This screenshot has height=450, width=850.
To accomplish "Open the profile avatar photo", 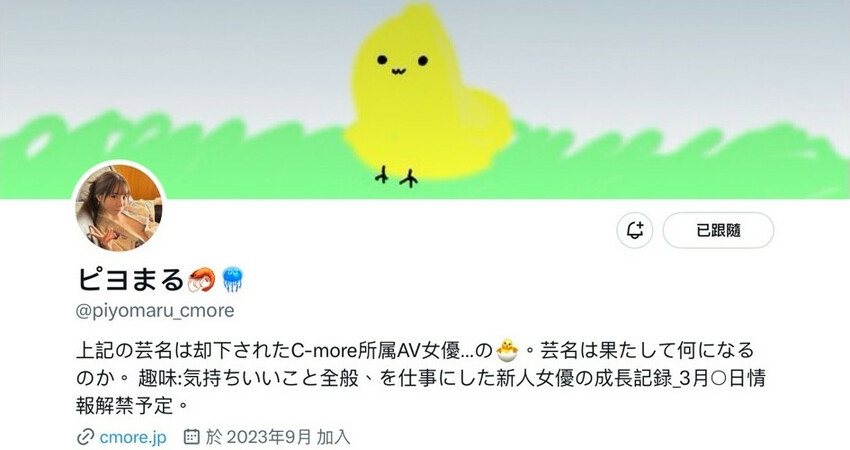I will pos(119,208).
